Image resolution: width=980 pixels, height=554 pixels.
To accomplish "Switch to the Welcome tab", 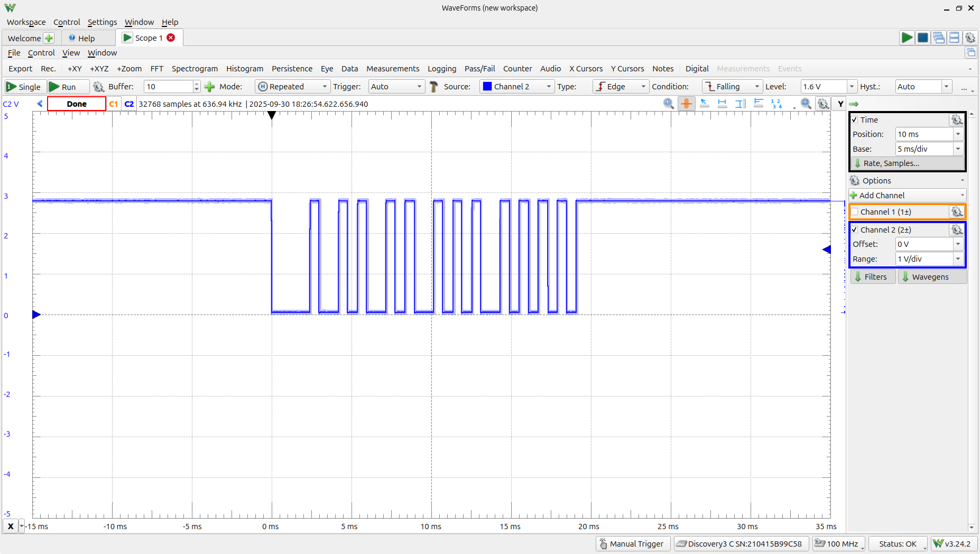I will point(24,38).
